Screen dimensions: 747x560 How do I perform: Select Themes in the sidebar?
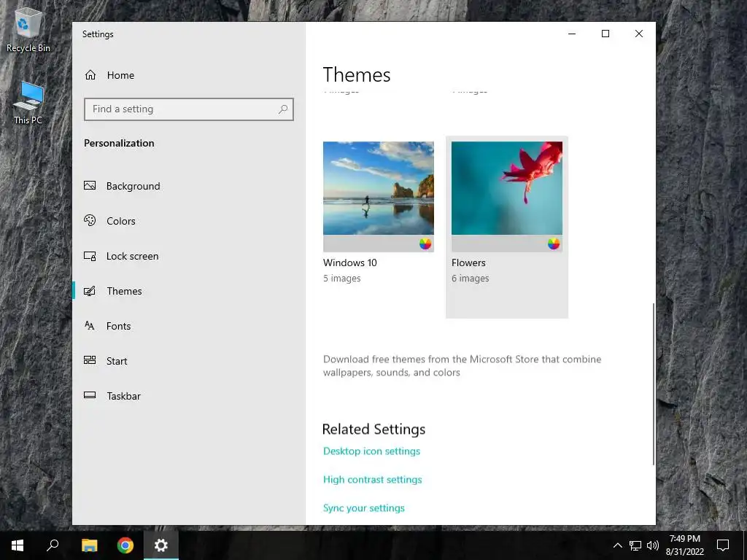click(189, 291)
